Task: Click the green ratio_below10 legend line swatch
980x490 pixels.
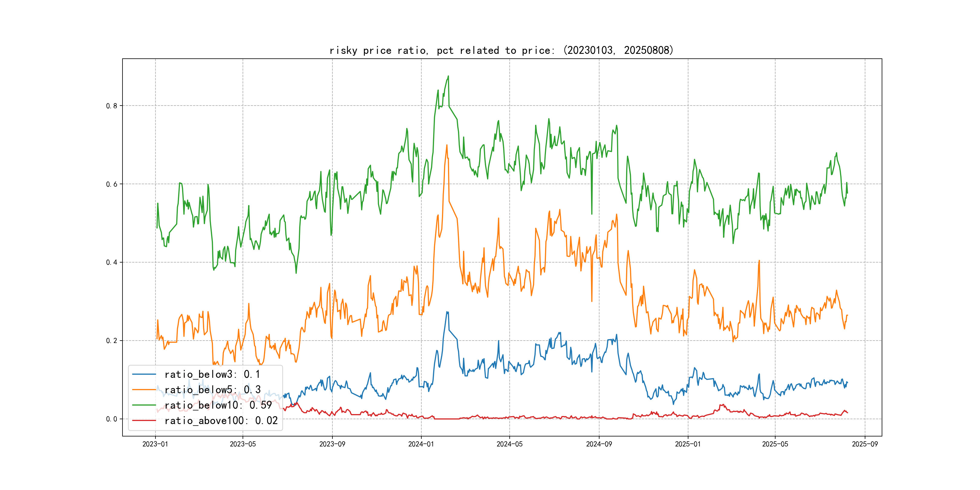Action: click(x=144, y=405)
